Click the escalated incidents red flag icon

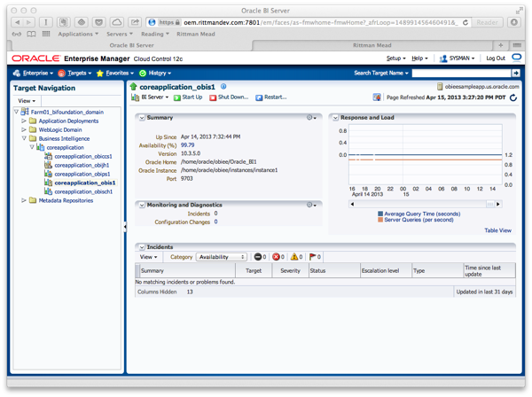[x=312, y=257]
